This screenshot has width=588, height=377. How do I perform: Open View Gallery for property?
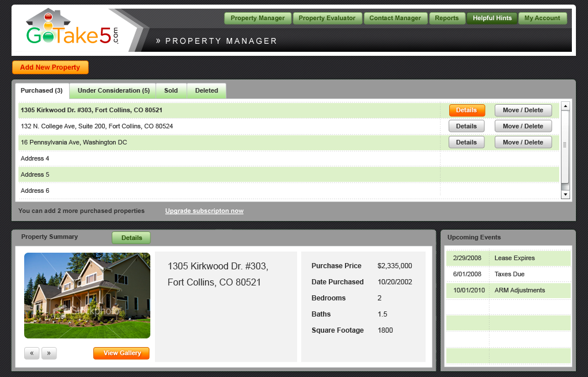[122, 353]
